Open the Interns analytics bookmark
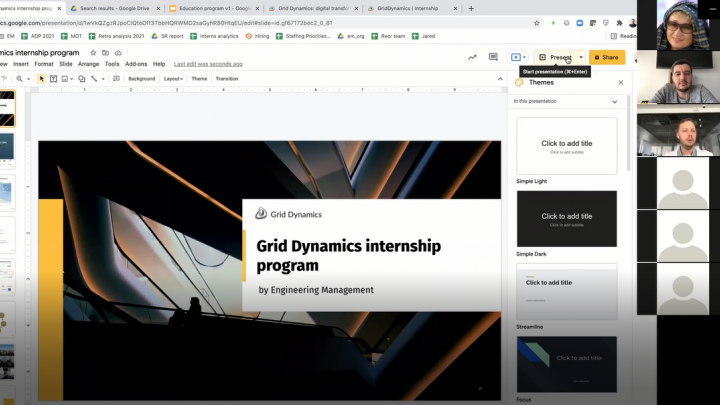Viewport: 720px width, 405px height. [x=214, y=36]
